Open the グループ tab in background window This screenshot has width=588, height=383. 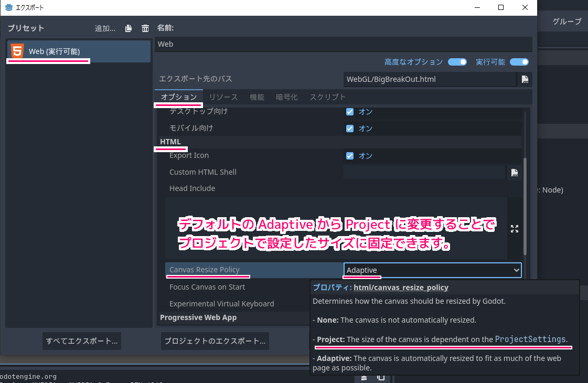click(x=566, y=22)
